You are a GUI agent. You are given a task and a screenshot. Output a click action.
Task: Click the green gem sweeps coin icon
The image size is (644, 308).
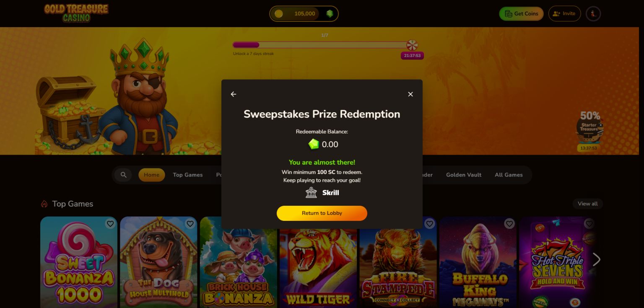point(330,14)
